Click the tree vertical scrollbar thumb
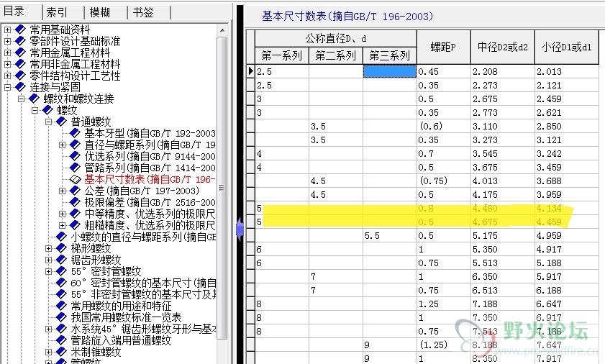The width and height of the screenshot is (605, 364). (x=222, y=188)
